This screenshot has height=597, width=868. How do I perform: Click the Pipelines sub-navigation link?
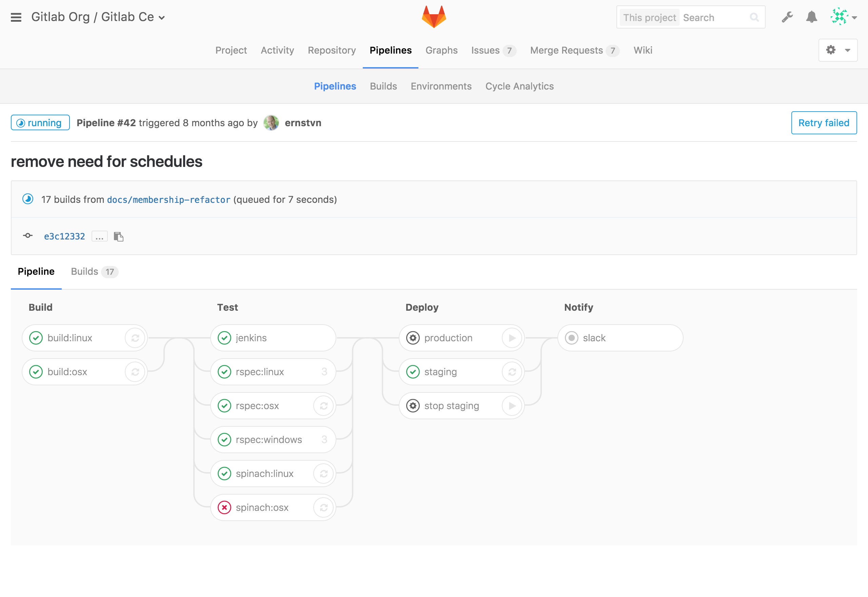(x=336, y=86)
